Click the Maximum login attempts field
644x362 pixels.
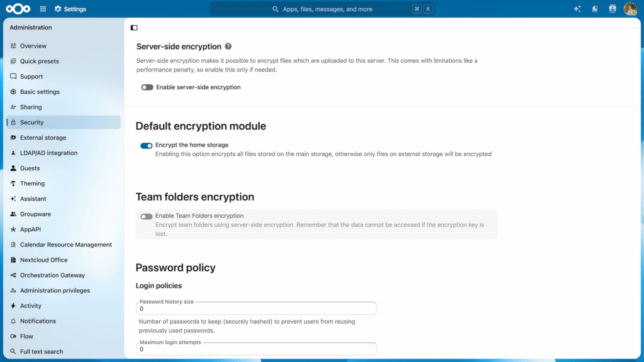(x=257, y=349)
